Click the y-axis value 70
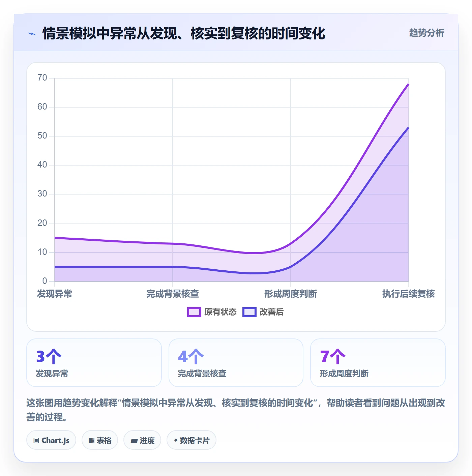The width and height of the screenshot is (472, 476). tap(42, 78)
